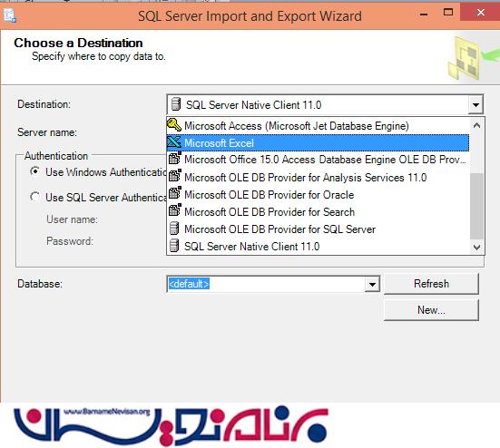500x448 pixels.
Task: Click the Analysis Services 11.0 provider icon
Action: (174, 176)
